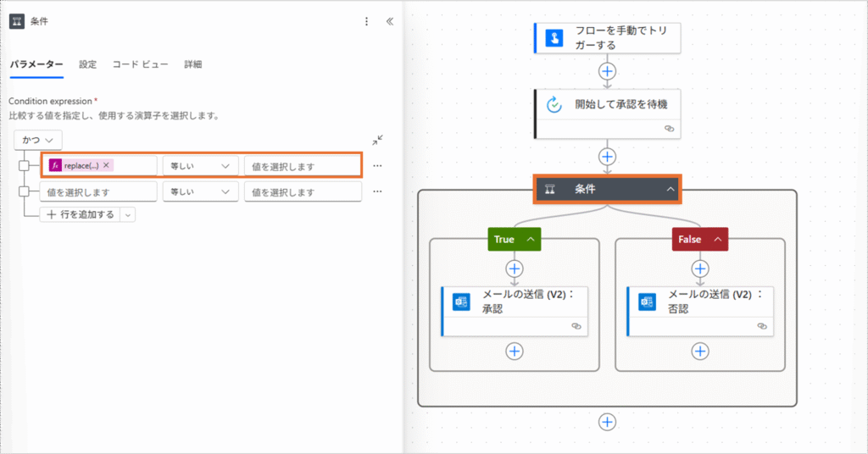Click the collapse-arrows icon beside the かつ group
Viewport: 868px width, 454px height.
coord(377,140)
